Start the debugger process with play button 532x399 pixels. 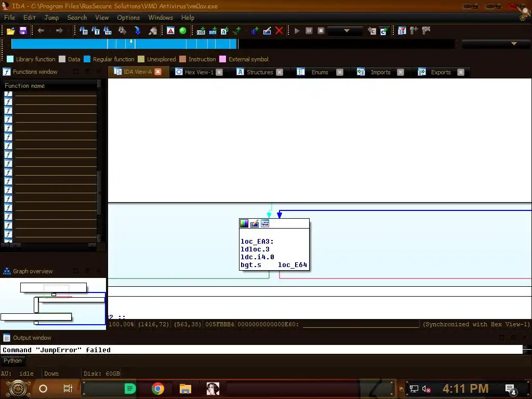click(297, 31)
